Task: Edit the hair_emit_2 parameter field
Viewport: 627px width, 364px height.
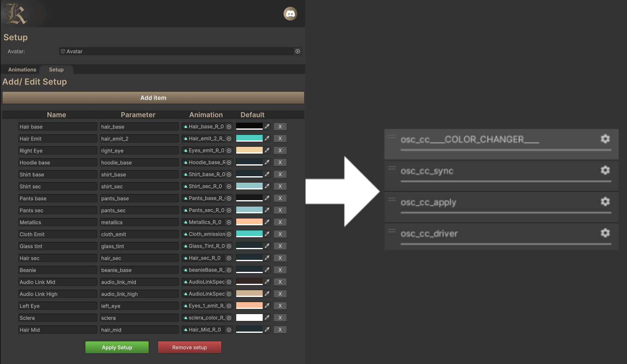Action: coord(139,139)
